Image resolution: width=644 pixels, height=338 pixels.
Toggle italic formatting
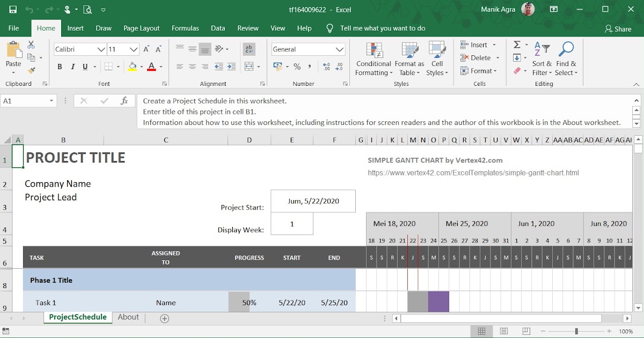point(72,67)
